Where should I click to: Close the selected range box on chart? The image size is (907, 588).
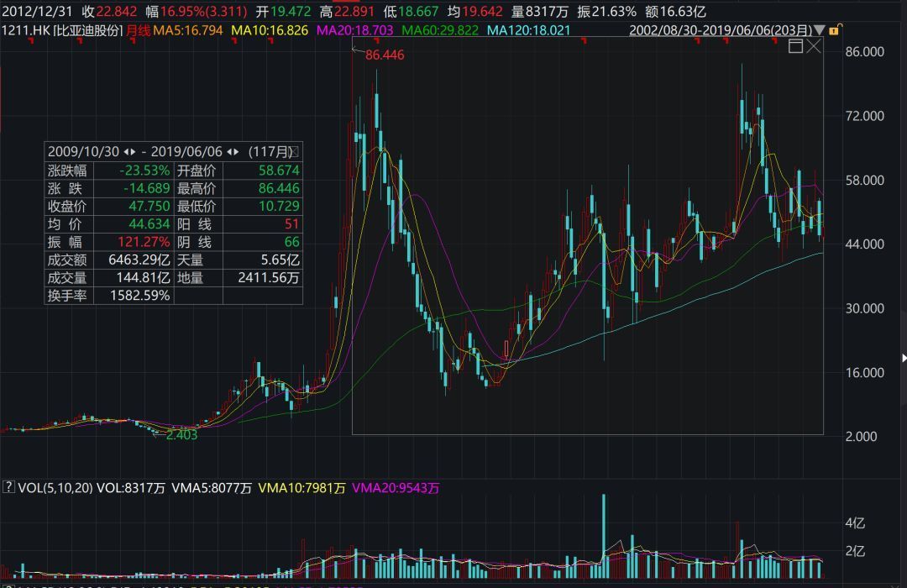814,46
